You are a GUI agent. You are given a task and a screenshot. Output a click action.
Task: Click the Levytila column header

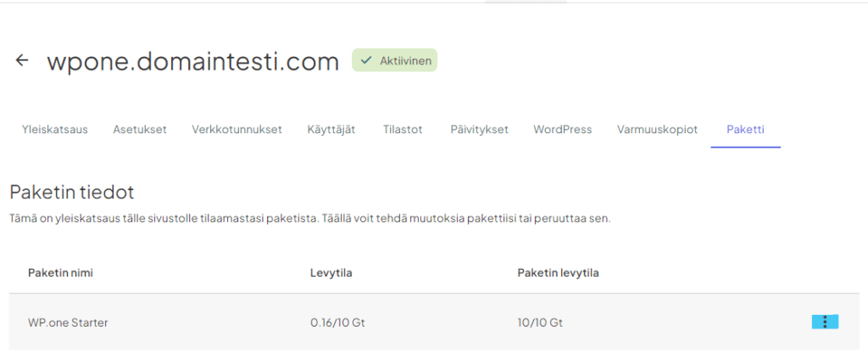[x=331, y=272]
